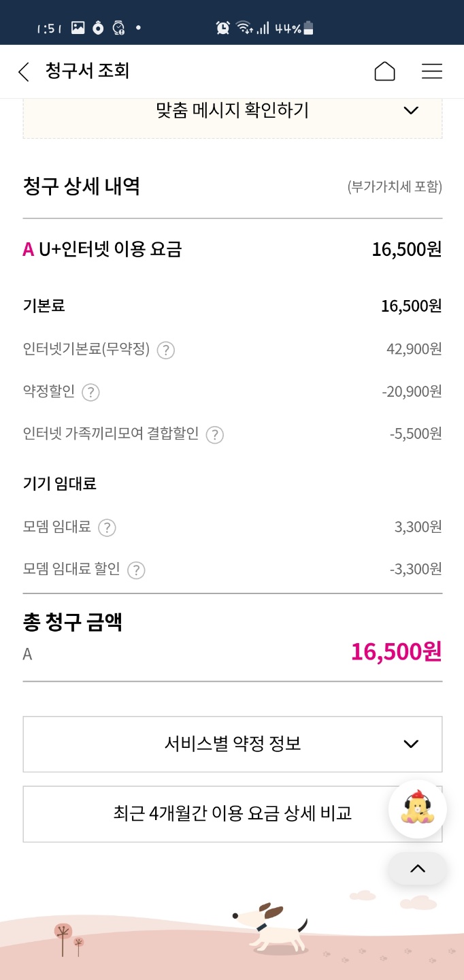Tap the alarm icon in status bar

(x=222, y=28)
